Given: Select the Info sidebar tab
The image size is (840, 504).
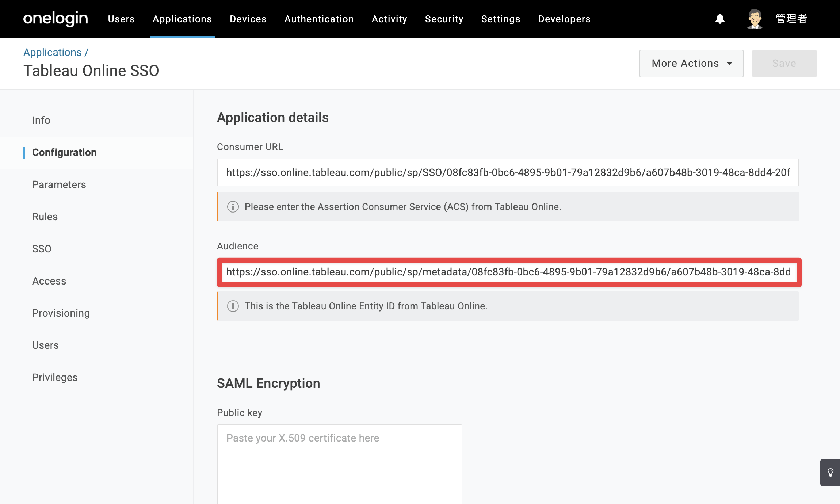Looking at the screenshot, I should (96, 120).
